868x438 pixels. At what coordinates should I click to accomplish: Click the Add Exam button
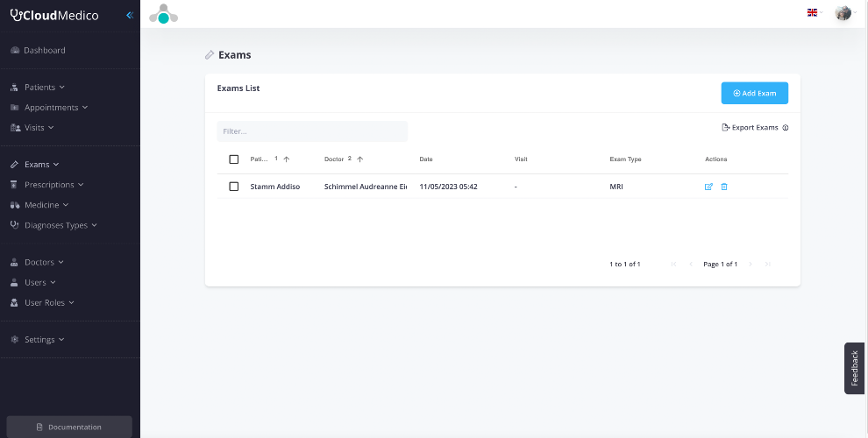[755, 94]
